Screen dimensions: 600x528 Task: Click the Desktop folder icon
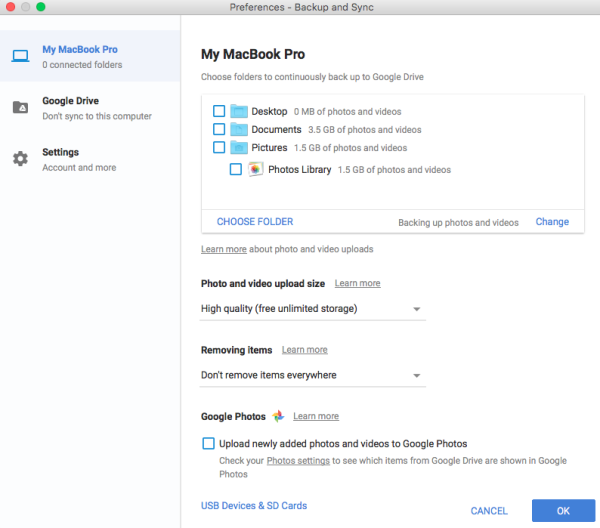tap(239, 111)
